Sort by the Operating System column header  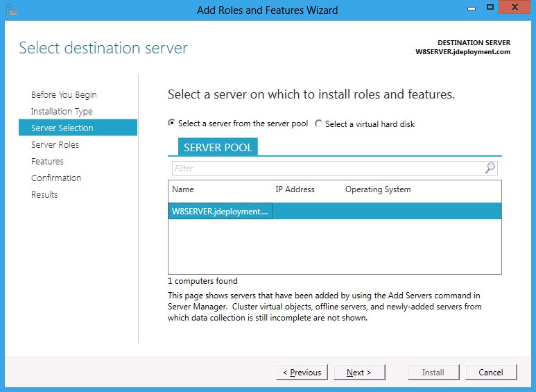tap(378, 189)
